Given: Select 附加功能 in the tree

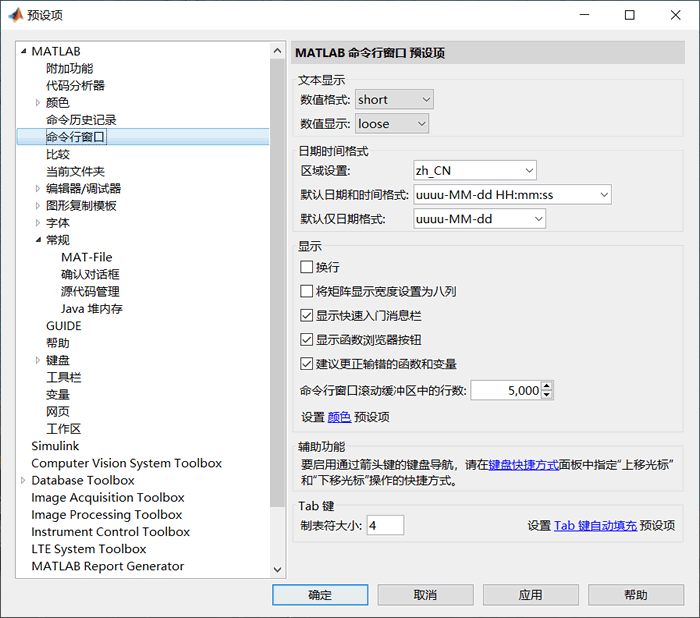Looking at the screenshot, I should [70, 68].
